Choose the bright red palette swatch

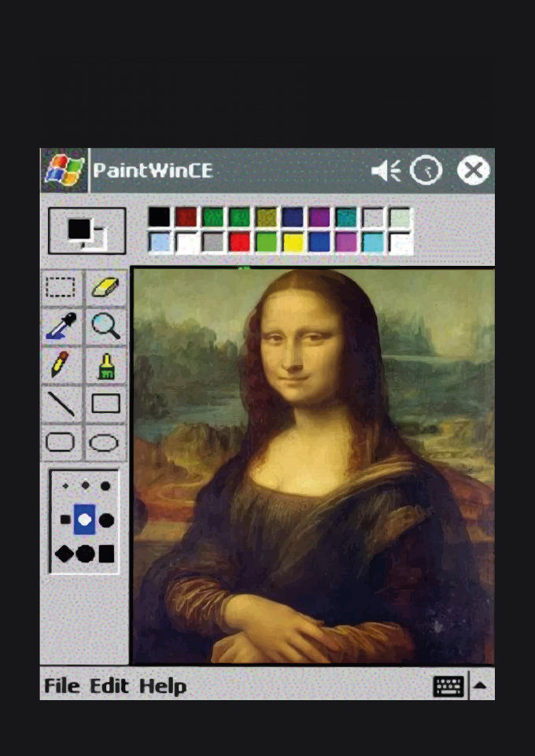239,242
